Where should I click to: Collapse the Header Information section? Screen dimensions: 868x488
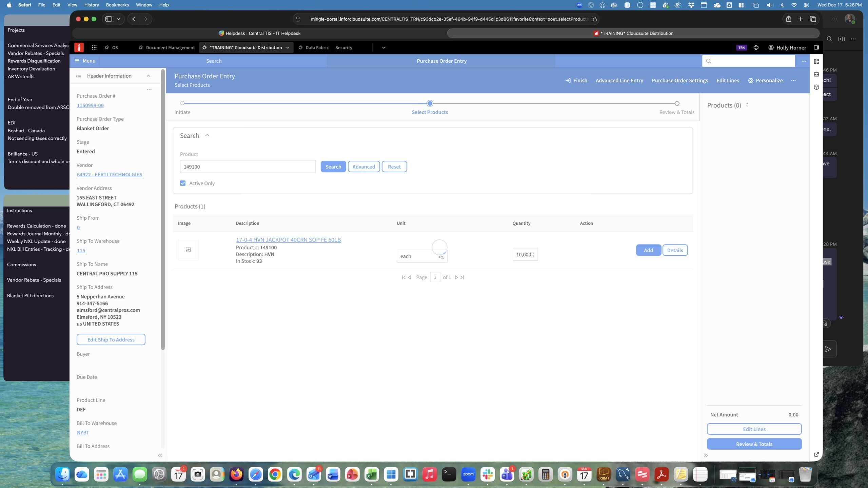pyautogui.click(x=149, y=76)
